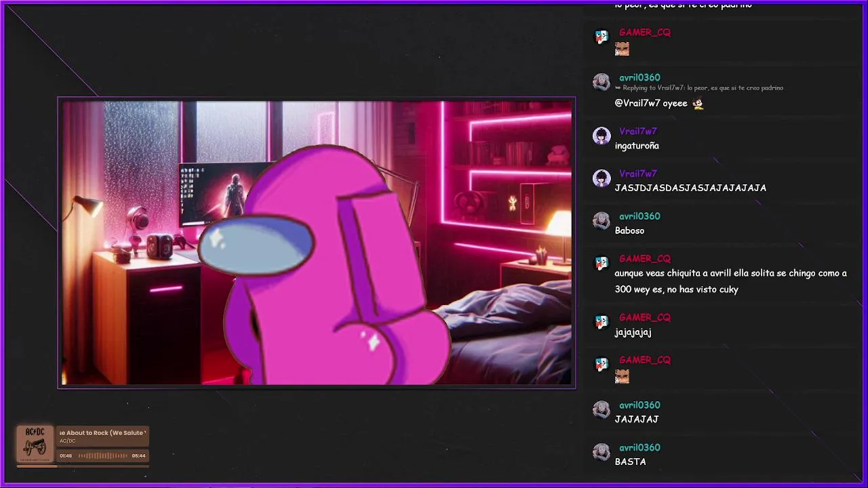Click the audio waveform in the music widget

pyautogui.click(x=103, y=455)
